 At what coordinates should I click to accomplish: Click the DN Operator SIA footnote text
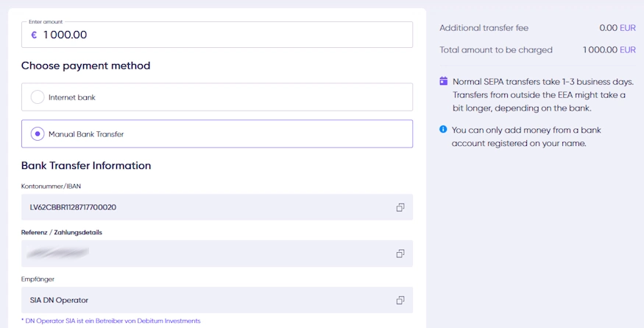pos(112,321)
